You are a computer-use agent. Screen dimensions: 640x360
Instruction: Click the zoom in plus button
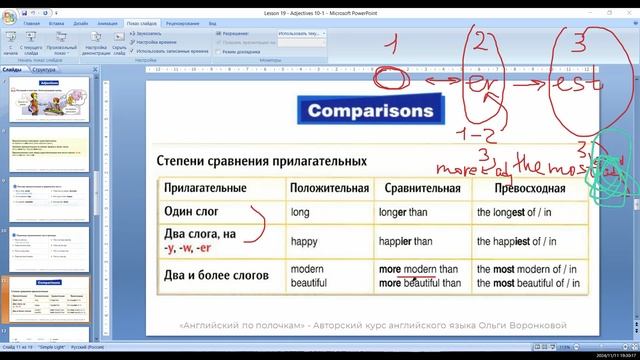[625, 347]
